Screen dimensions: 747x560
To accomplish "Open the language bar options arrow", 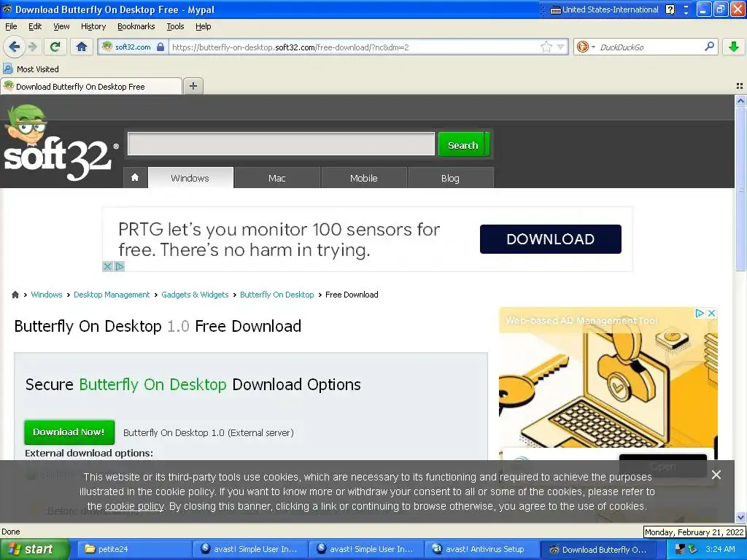I will pos(686,13).
